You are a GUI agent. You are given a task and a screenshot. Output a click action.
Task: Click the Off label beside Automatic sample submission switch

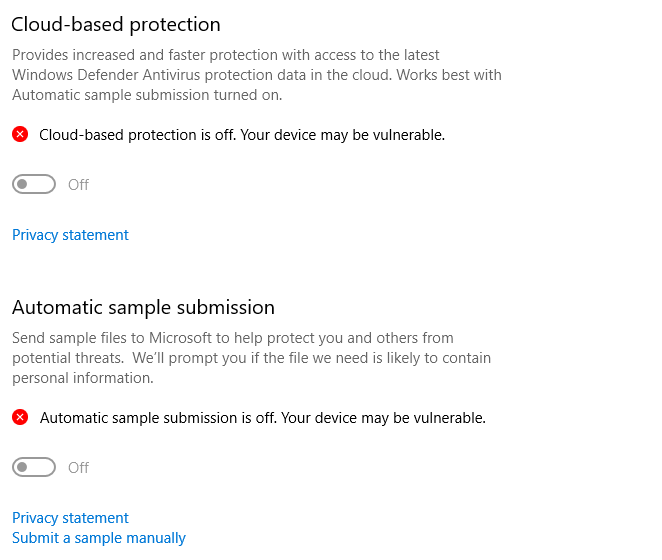78,468
